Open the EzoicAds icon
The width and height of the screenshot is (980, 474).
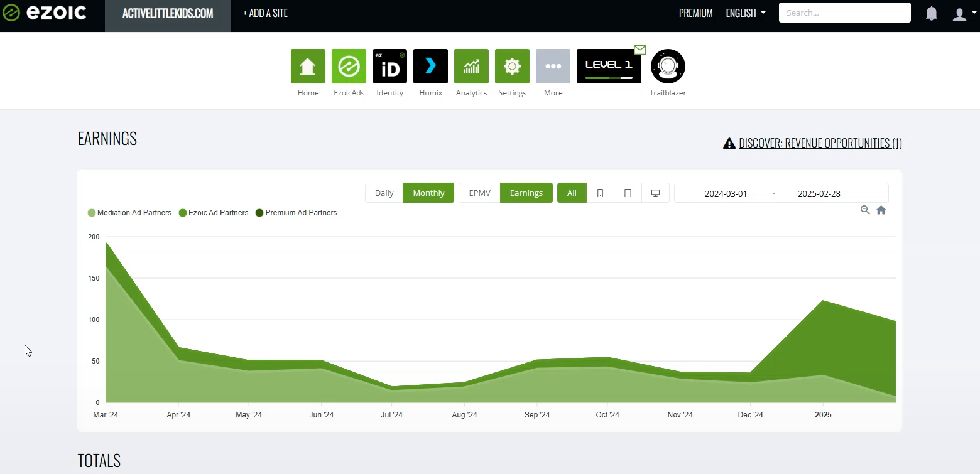pyautogui.click(x=349, y=66)
